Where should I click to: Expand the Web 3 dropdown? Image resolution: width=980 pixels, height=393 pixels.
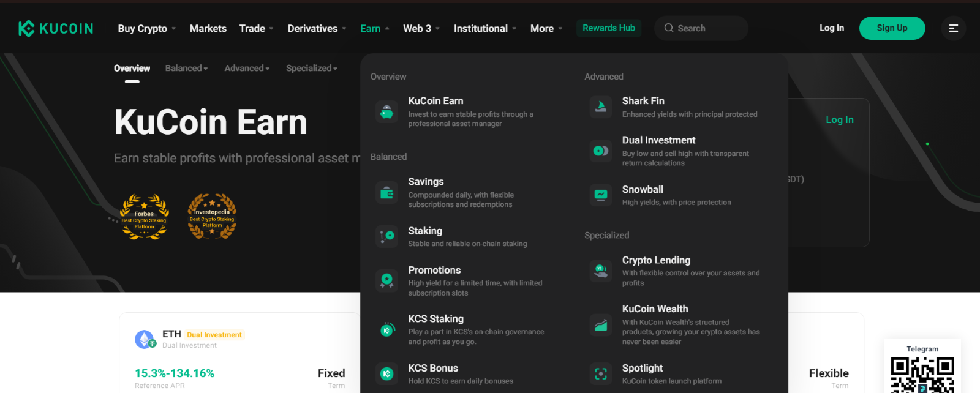click(x=421, y=28)
